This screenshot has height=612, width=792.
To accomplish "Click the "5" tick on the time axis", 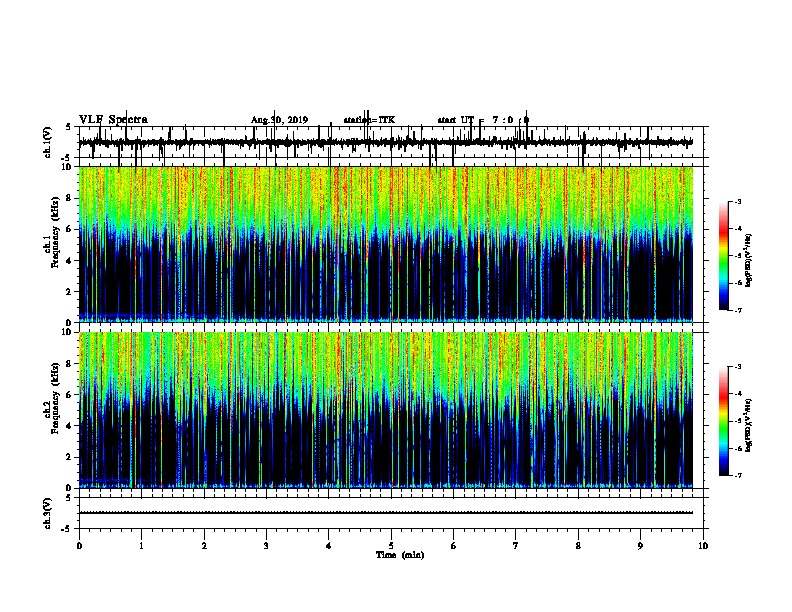I will 391,545.
